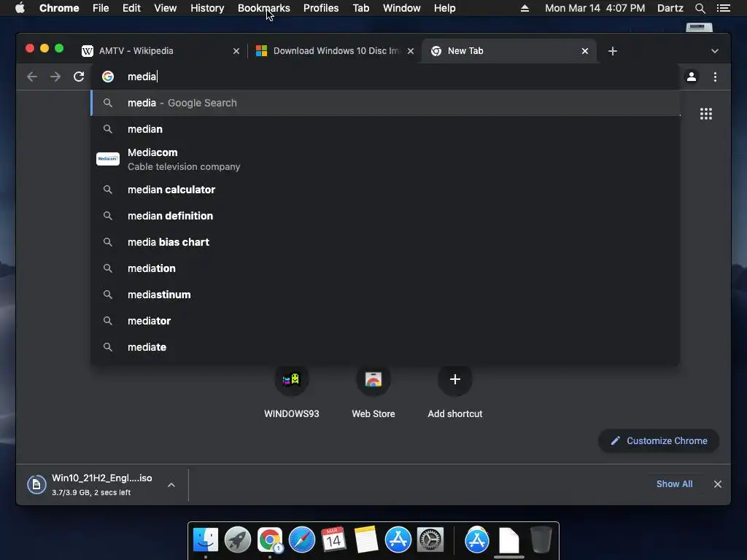Close the New Tab tab
747x560 pixels.
pyautogui.click(x=585, y=51)
